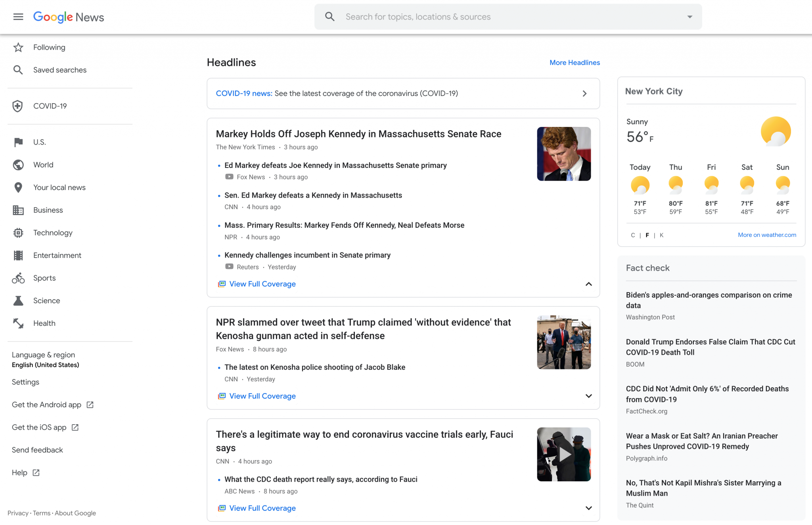812x525 pixels.
Task: Click the Saved searches magnifier icon
Action: click(x=18, y=70)
